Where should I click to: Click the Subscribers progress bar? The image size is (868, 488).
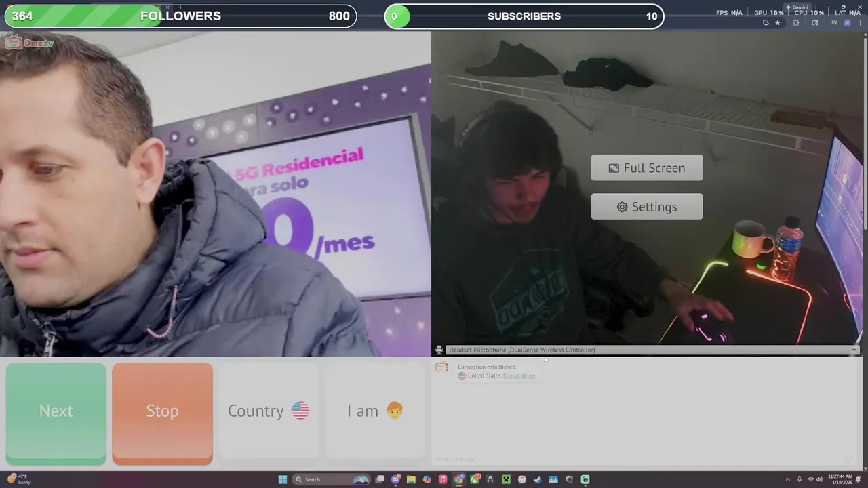[524, 16]
